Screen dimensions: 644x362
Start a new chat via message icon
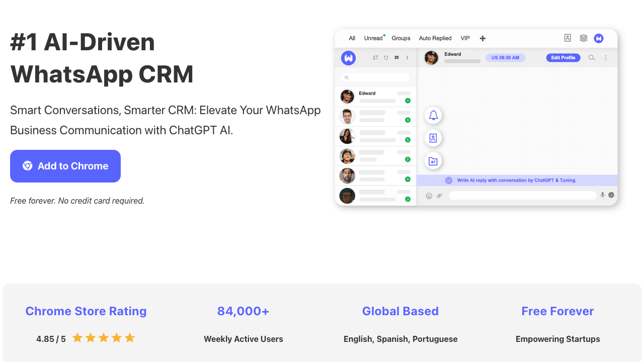[x=396, y=58]
